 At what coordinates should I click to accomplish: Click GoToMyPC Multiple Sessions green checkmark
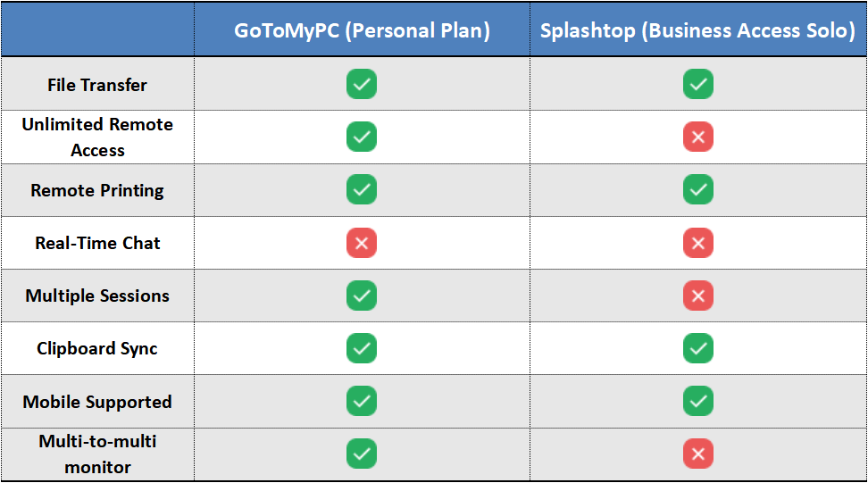pos(362,296)
